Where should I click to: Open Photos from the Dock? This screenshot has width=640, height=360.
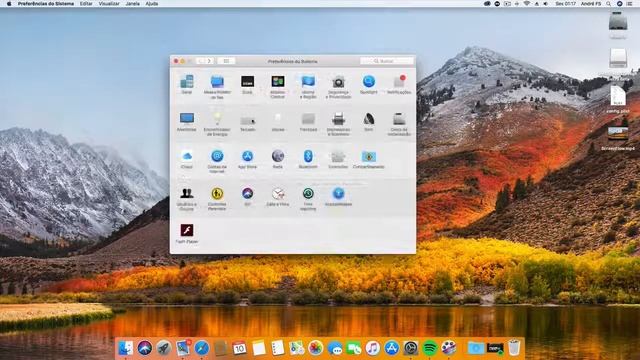pos(316,348)
